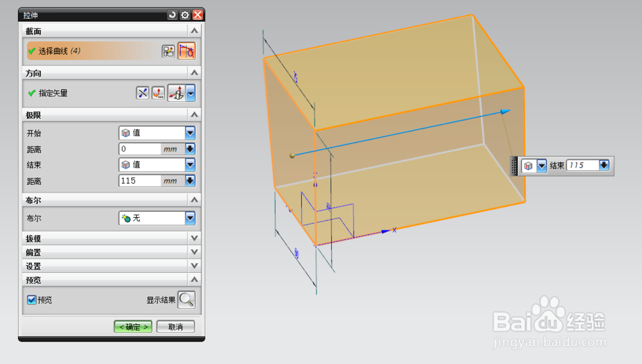Collapse the 方向 section
Screen dimensions: 642x364
[194, 73]
